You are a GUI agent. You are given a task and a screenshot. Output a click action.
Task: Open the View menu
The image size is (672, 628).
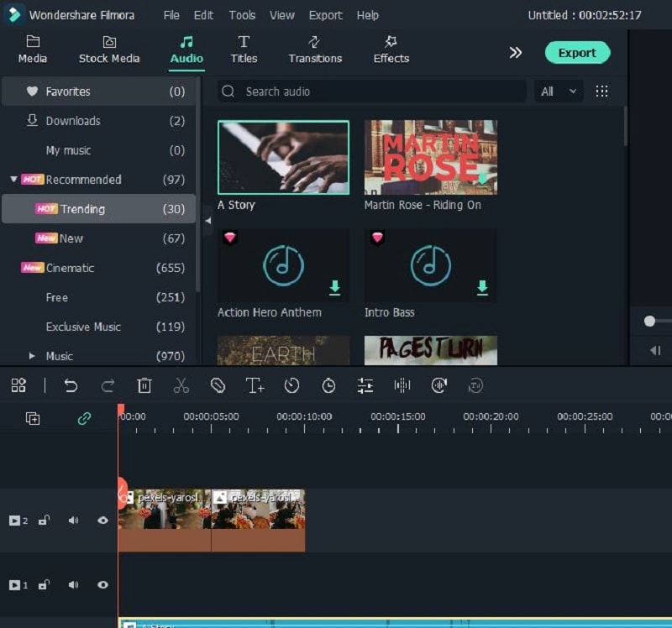tap(282, 15)
